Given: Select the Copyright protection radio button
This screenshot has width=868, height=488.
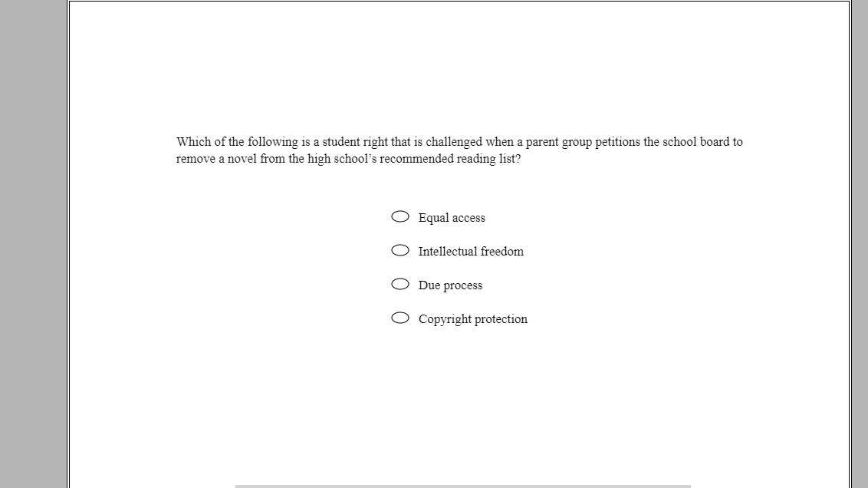Looking at the screenshot, I should [399, 317].
